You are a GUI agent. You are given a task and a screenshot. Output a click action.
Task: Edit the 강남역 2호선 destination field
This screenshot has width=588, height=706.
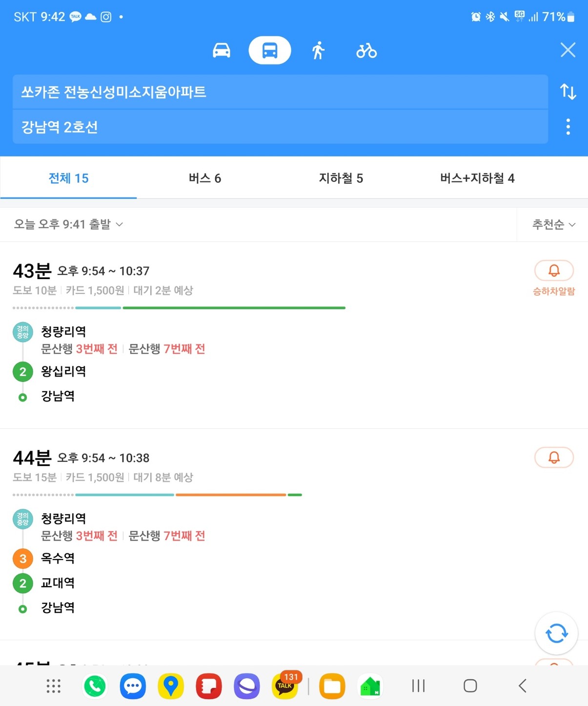(x=280, y=127)
